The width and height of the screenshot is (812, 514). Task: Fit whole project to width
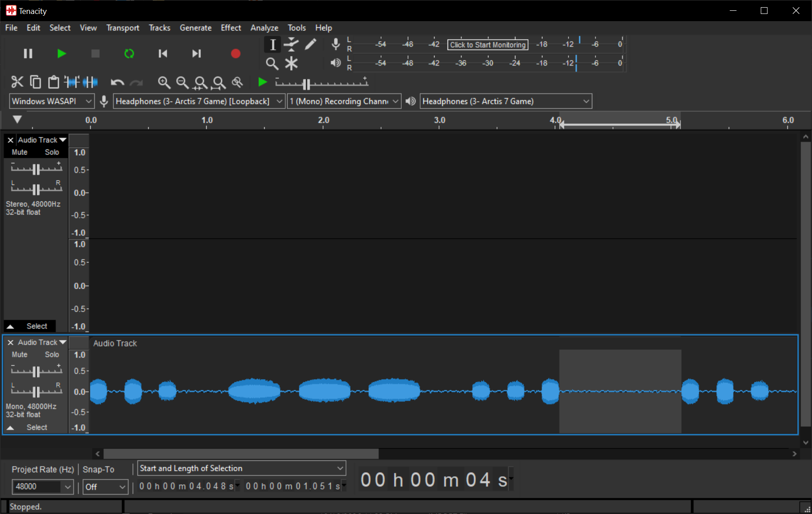tap(219, 82)
